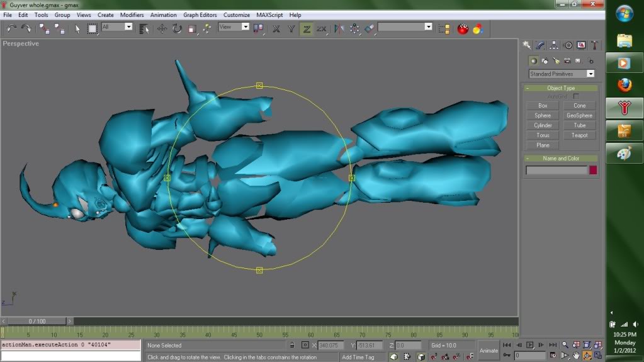Toggle the Z axis constraint button
The width and height of the screenshot is (644, 362).
tap(306, 28)
